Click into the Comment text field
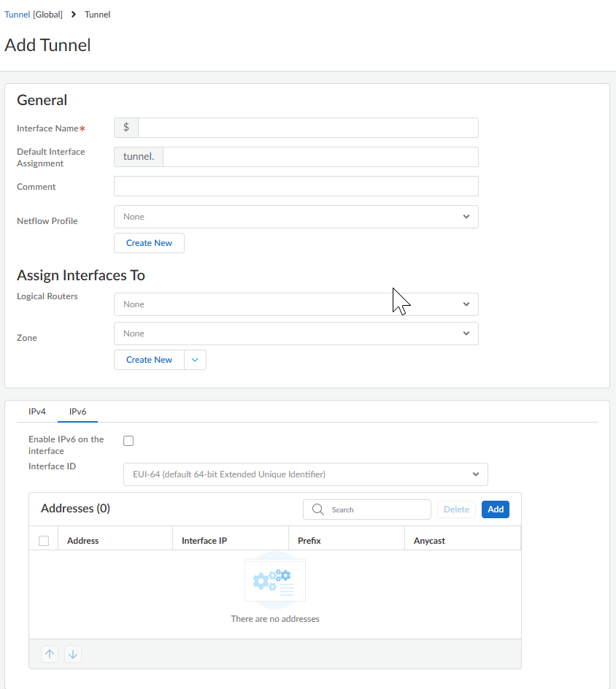 [296, 186]
